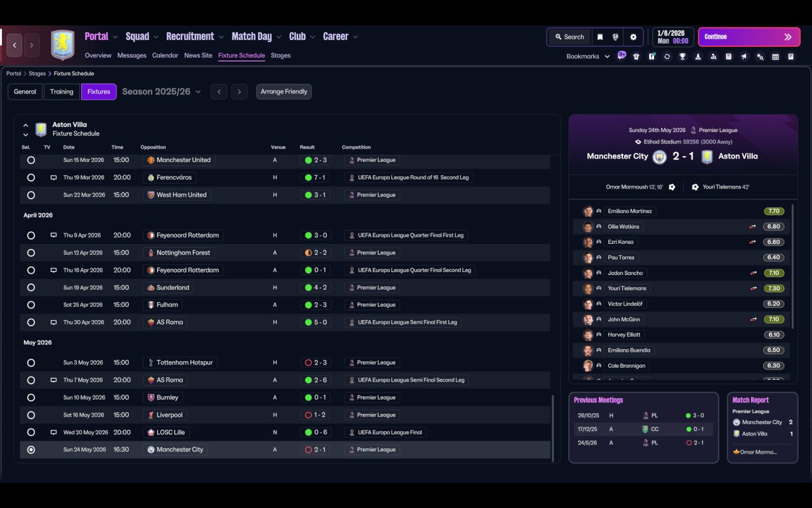Select the Burnley fixture radio button
Screen dimensions: 812x508
[31, 398]
